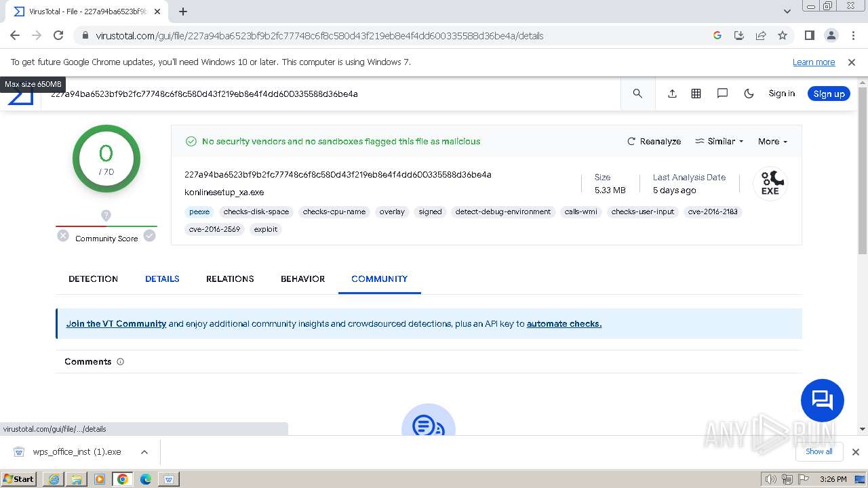Screen dimensions: 868x488
Task: Click the Learn more link
Action: pos(814,62)
